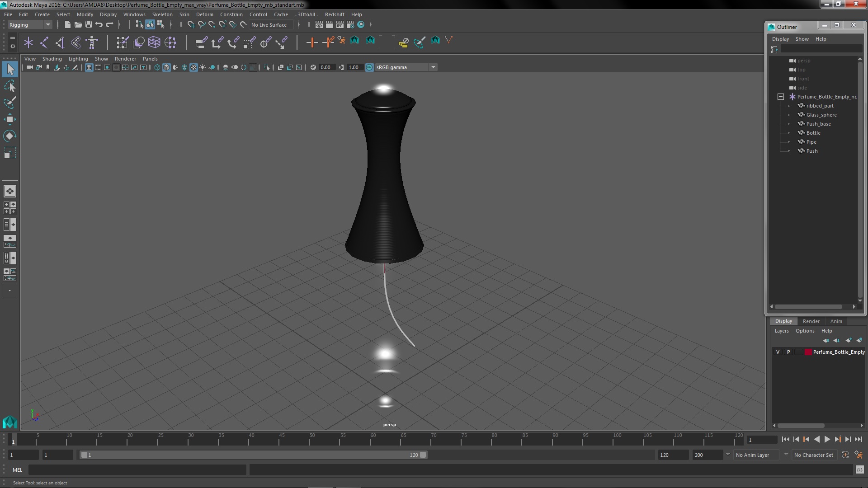
Task: Select Glass_sphere in the Outliner
Action: [x=821, y=115]
